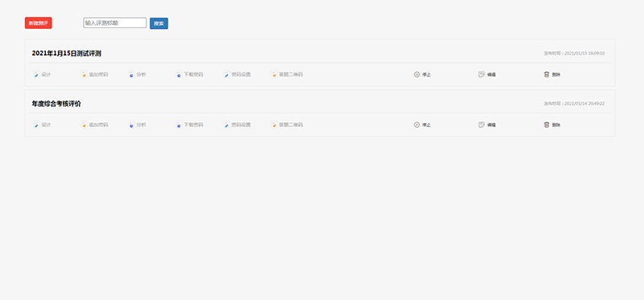Show 答题二维码 for 年度综合考核评价
This screenshot has height=300, width=644.
click(x=287, y=125)
